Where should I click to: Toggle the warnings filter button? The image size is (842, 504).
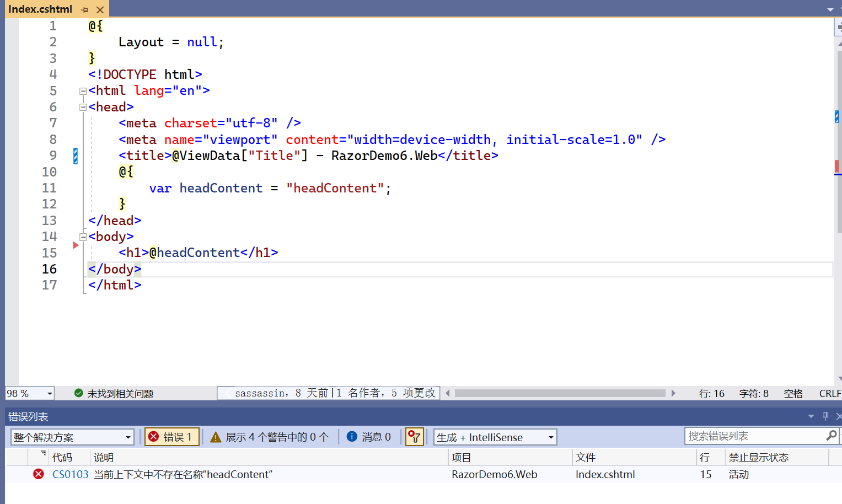point(270,437)
